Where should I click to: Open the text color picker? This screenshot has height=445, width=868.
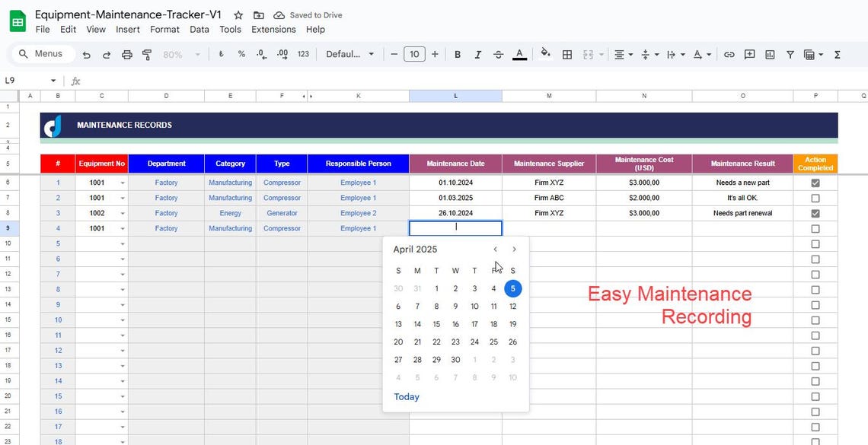(519, 54)
